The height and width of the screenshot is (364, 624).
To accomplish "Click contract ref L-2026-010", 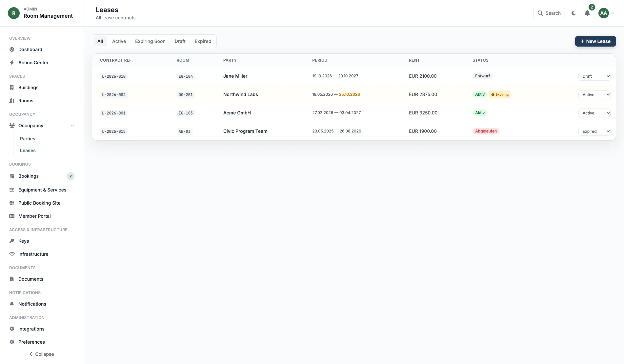I will 114,76.
